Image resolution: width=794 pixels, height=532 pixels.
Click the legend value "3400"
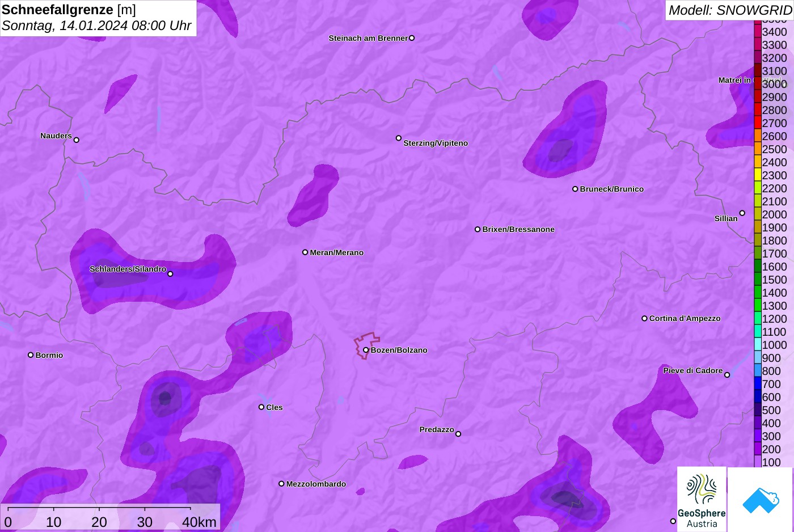tap(775, 32)
